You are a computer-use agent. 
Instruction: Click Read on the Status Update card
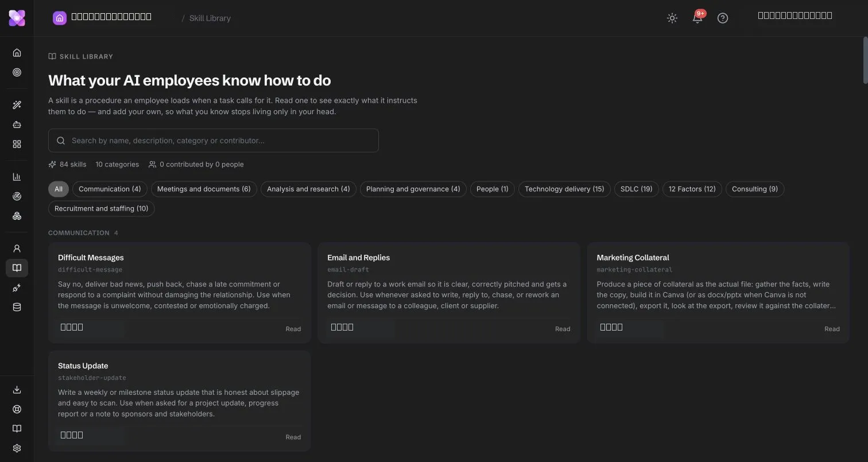(x=293, y=437)
